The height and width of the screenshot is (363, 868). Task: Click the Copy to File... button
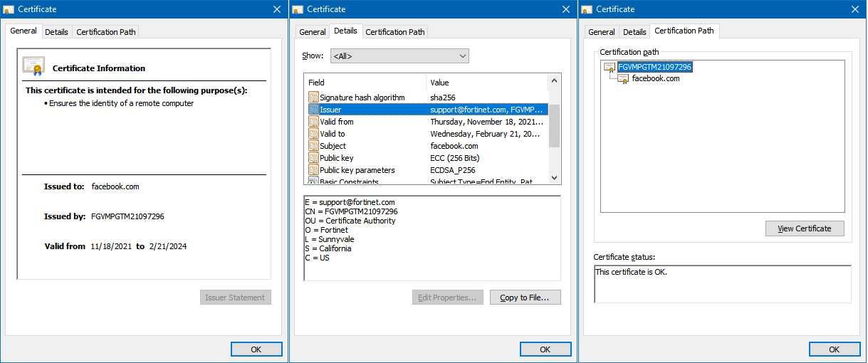click(525, 298)
